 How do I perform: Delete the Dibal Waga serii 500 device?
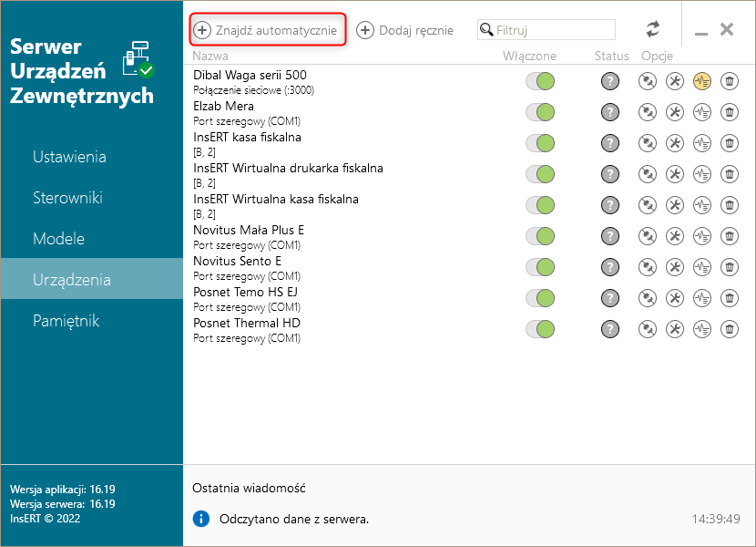pyautogui.click(x=730, y=81)
